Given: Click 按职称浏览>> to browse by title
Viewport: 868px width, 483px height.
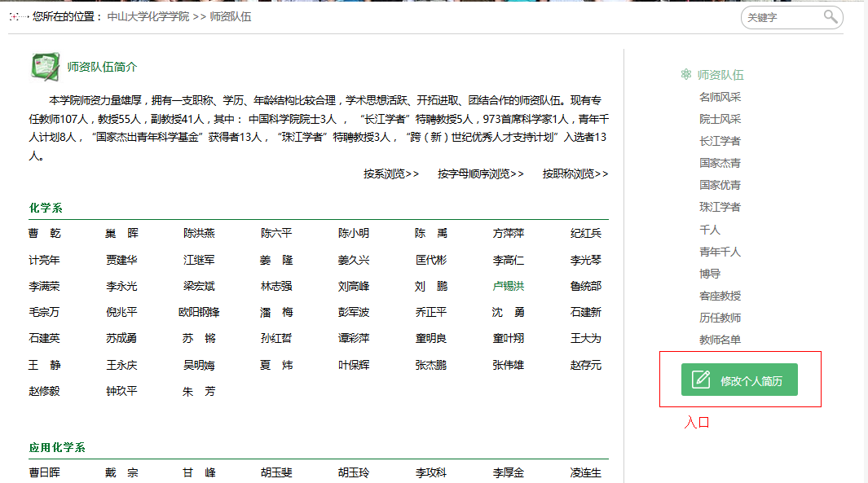Looking at the screenshot, I should click(x=575, y=173).
